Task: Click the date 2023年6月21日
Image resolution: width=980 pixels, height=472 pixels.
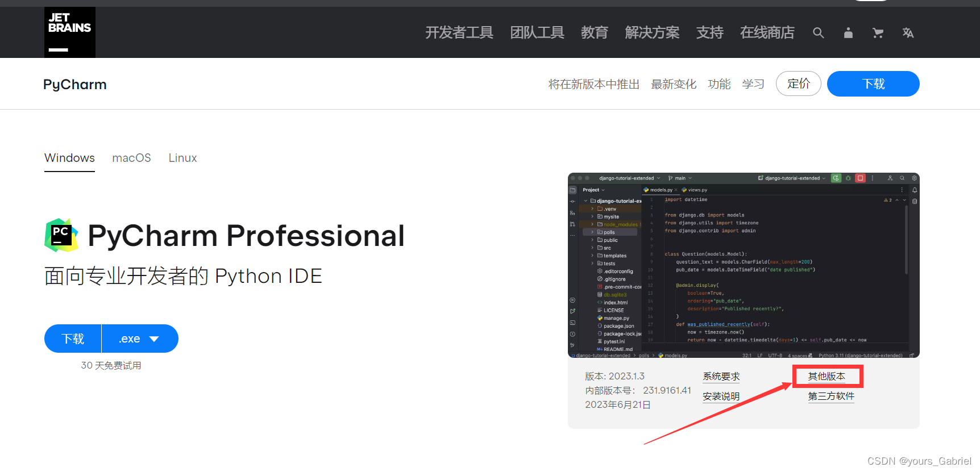Action: [618, 404]
